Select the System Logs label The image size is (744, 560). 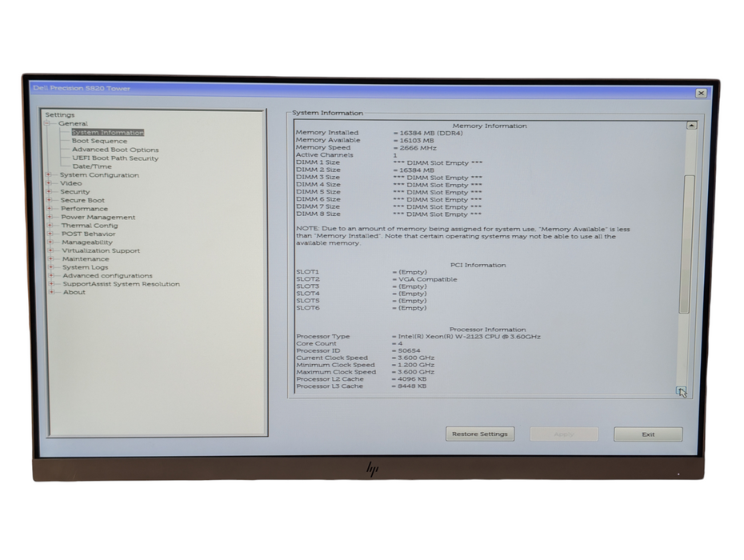point(86,267)
